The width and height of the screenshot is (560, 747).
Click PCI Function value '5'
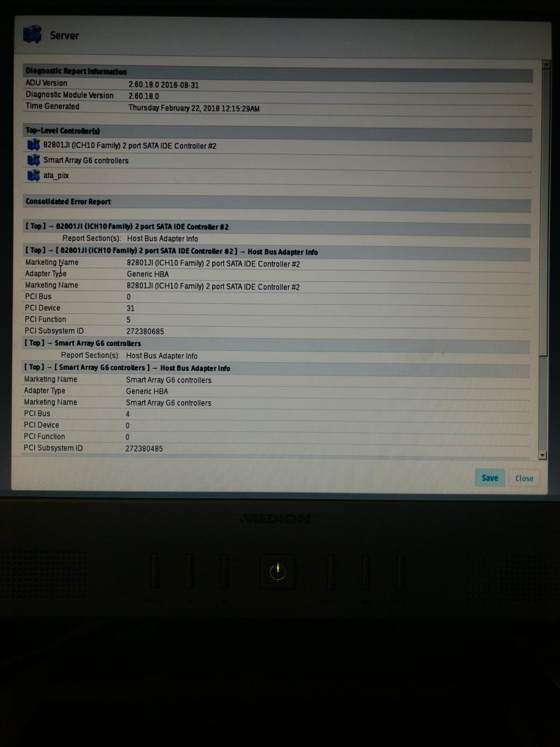(x=128, y=320)
